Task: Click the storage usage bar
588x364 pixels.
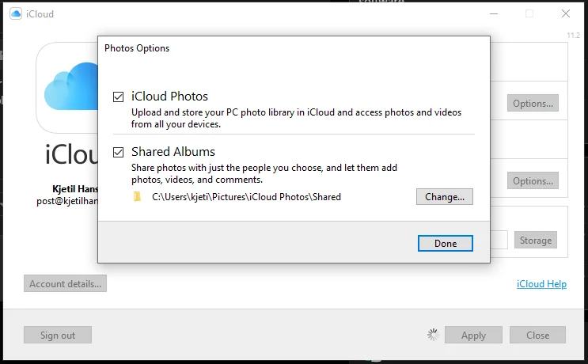Action: coord(499,240)
